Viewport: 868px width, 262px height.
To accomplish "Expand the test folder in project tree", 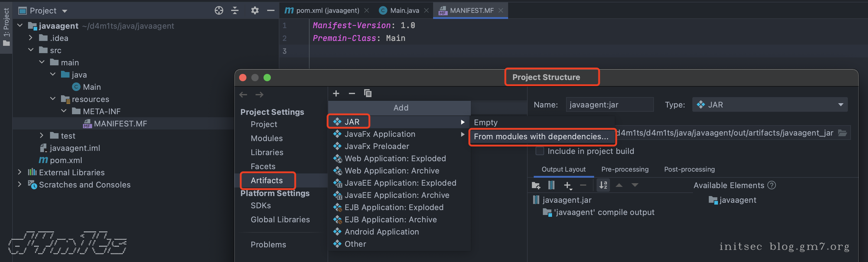I will pyautogui.click(x=41, y=136).
